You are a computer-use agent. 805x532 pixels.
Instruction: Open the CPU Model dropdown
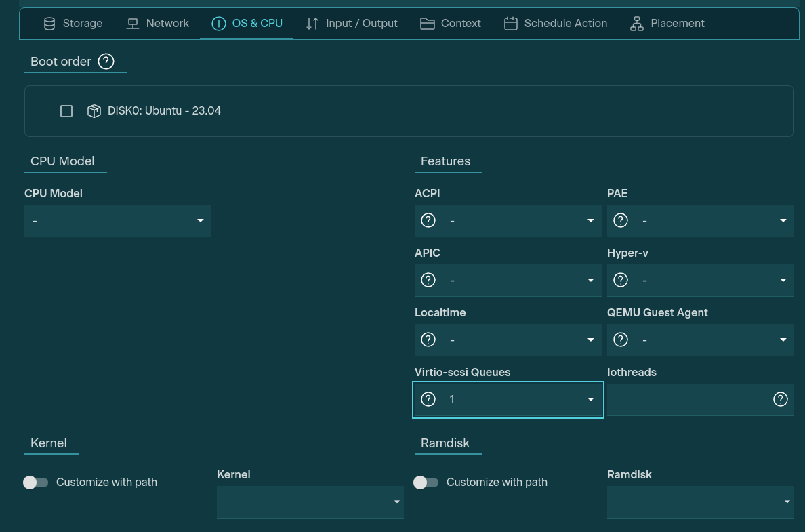click(117, 221)
